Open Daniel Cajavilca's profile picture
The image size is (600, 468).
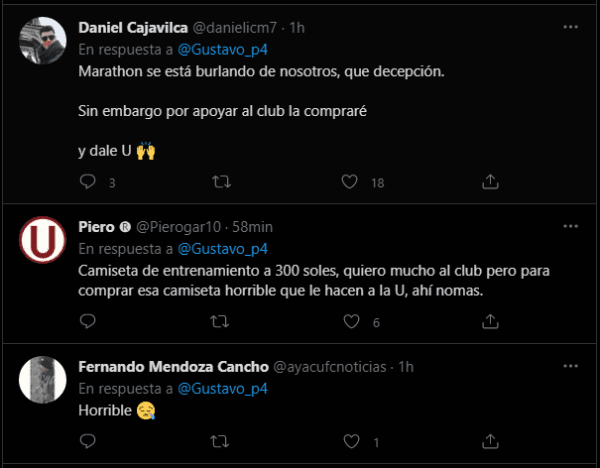click(x=44, y=45)
